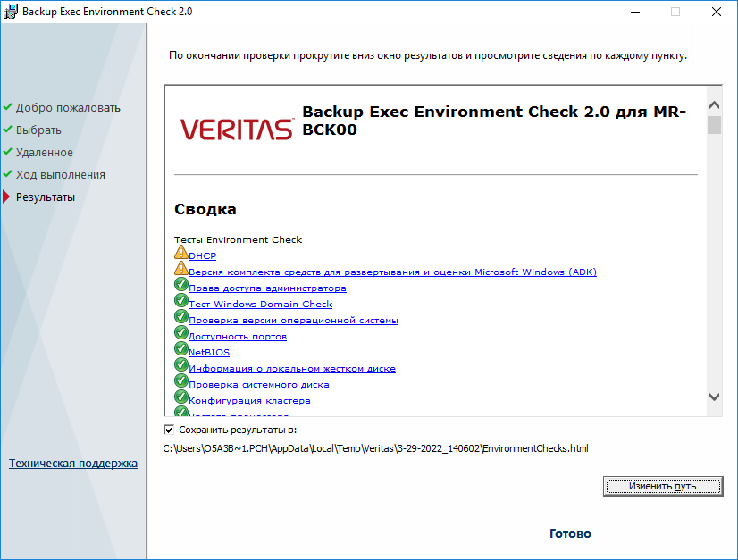This screenshot has width=738, height=560.
Task: Open the Проверка системного диска link
Action: pyautogui.click(x=259, y=384)
